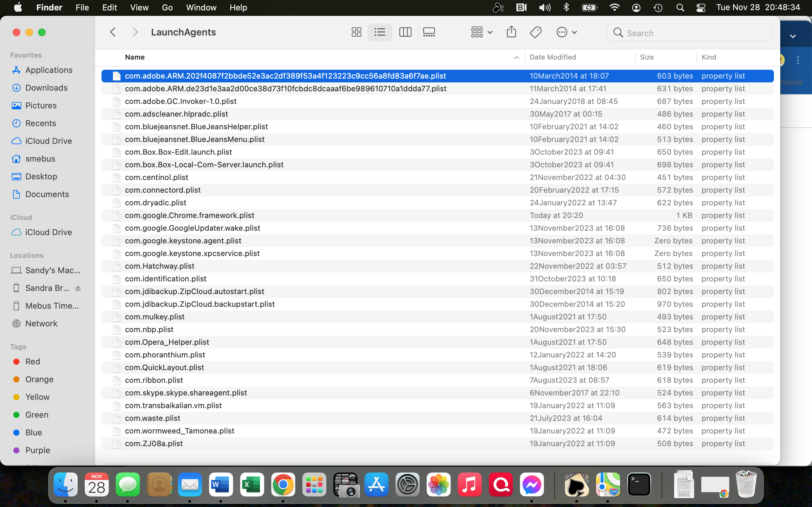Switch to icon view in Finder toolbar
Viewport: 812px width, 507px height.
pyautogui.click(x=356, y=32)
